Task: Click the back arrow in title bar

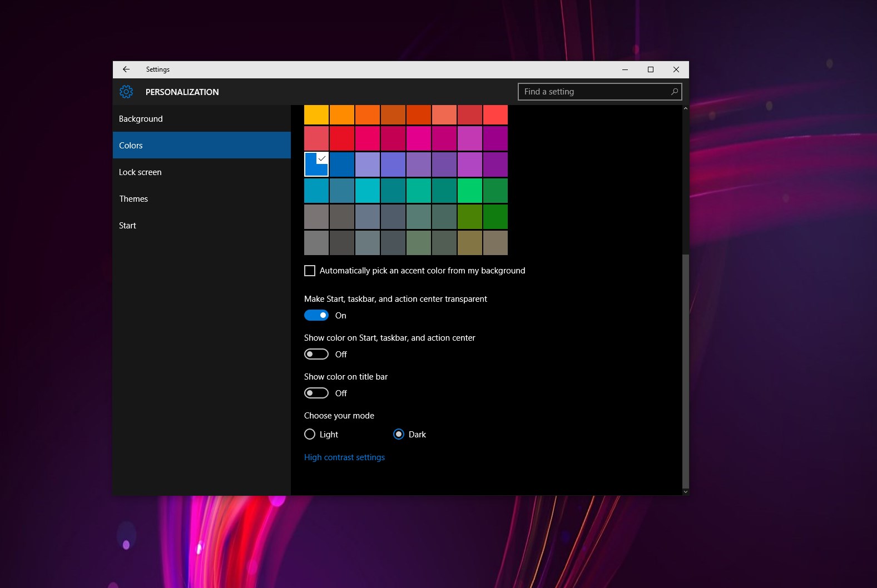Action: coord(126,69)
